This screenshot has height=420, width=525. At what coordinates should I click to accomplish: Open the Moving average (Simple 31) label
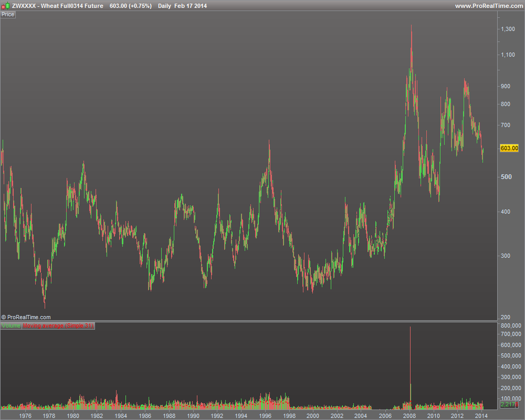(58, 326)
